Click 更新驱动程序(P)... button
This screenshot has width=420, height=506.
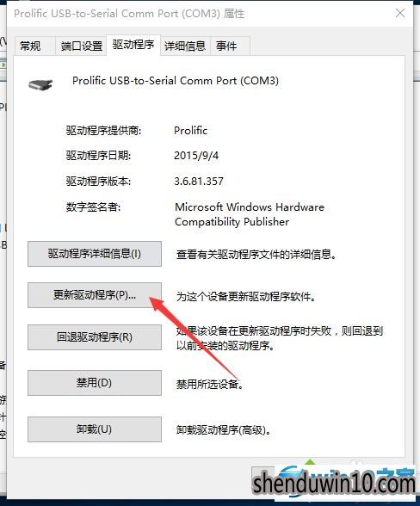click(95, 295)
